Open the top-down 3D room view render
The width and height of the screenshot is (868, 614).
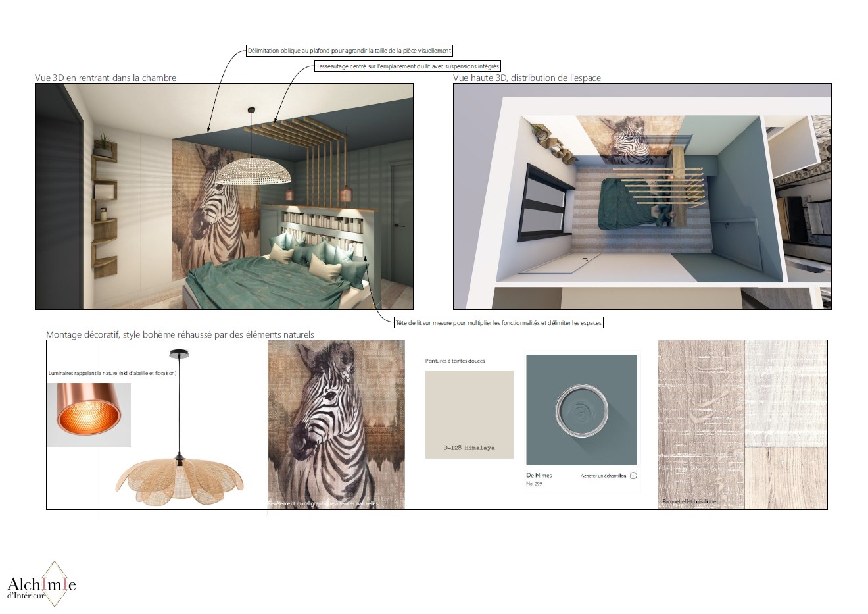[x=642, y=196]
